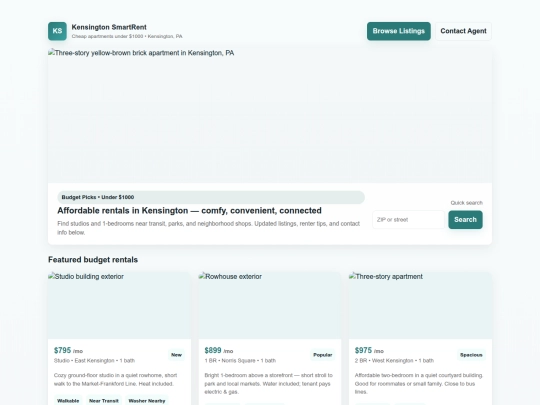Click the Quick search label
Screen dimensions: 540x405
click(467, 203)
